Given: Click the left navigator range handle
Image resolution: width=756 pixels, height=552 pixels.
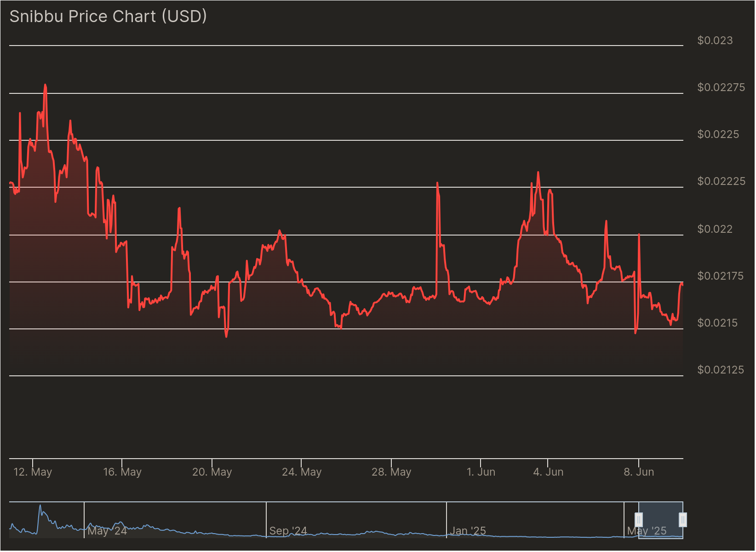Looking at the screenshot, I should coord(639,520).
